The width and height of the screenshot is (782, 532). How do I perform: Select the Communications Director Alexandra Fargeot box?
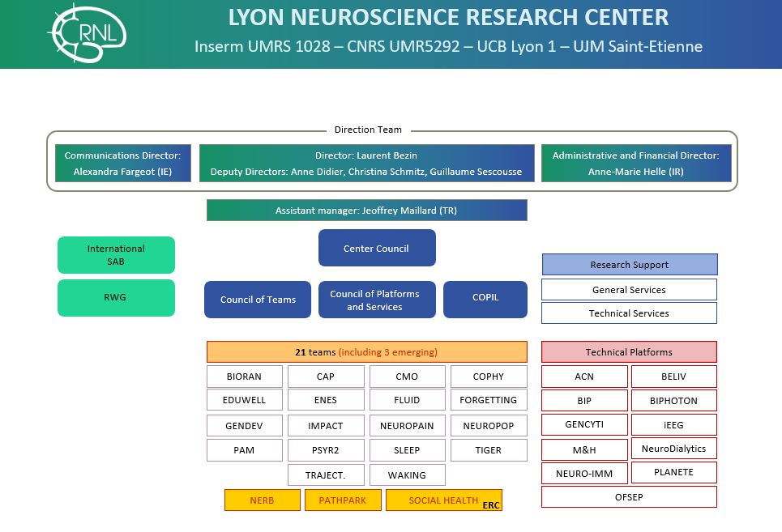tap(122, 164)
